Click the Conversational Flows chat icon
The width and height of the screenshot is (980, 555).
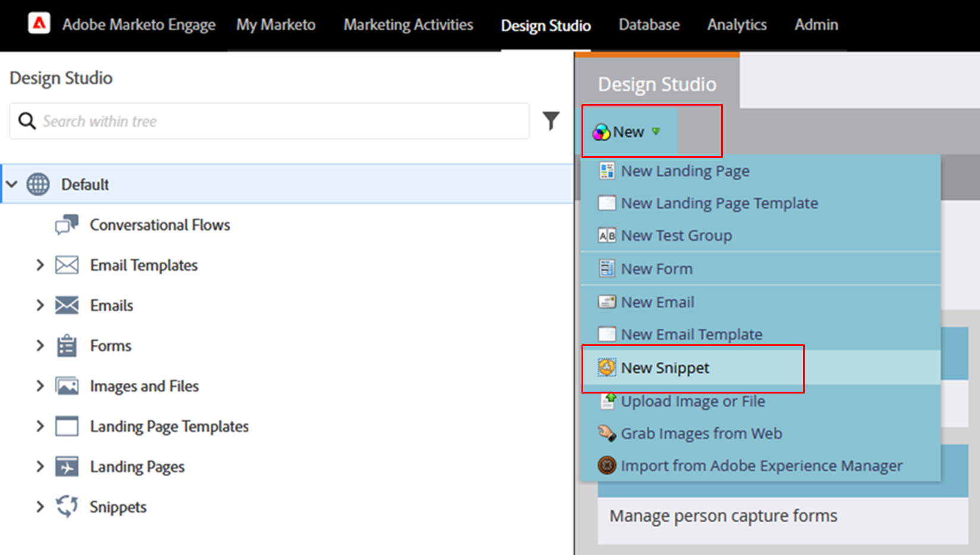coord(67,225)
